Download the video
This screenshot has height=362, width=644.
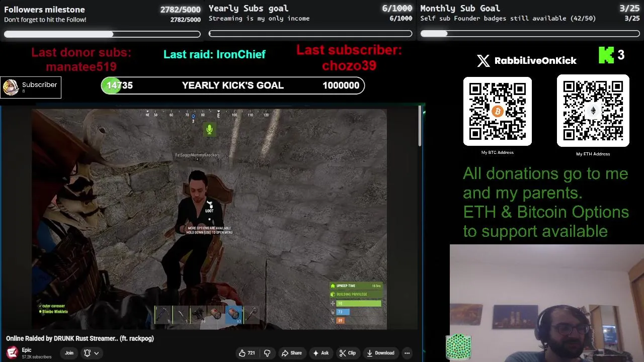click(380, 353)
